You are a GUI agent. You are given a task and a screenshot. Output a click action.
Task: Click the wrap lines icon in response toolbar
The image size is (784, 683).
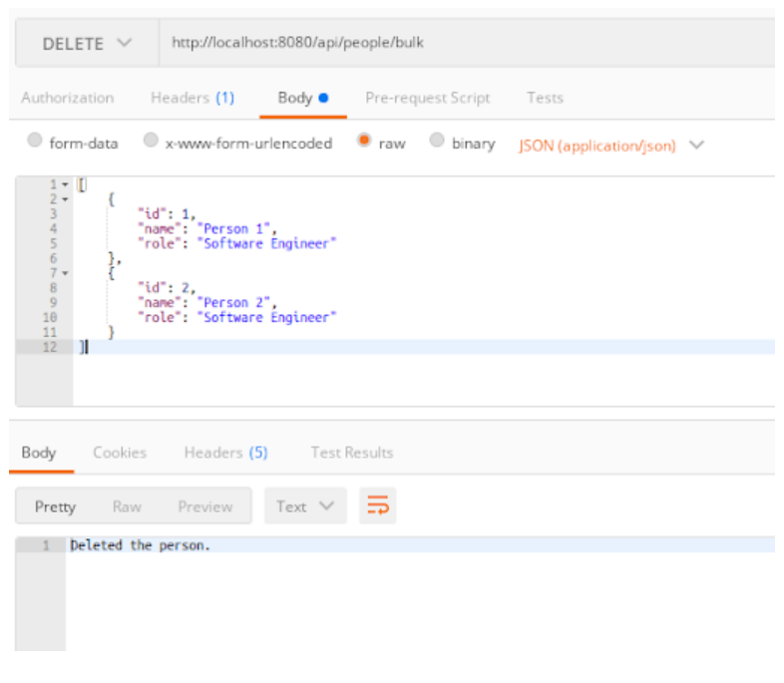coord(377,506)
